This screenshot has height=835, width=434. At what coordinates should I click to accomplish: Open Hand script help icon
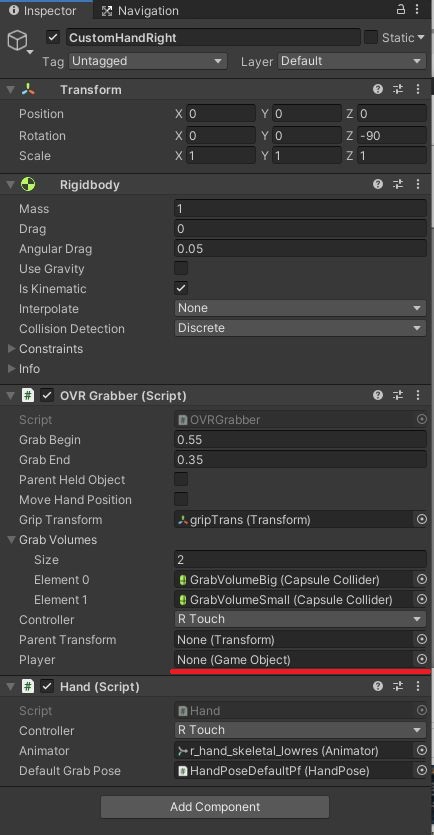pos(378,686)
